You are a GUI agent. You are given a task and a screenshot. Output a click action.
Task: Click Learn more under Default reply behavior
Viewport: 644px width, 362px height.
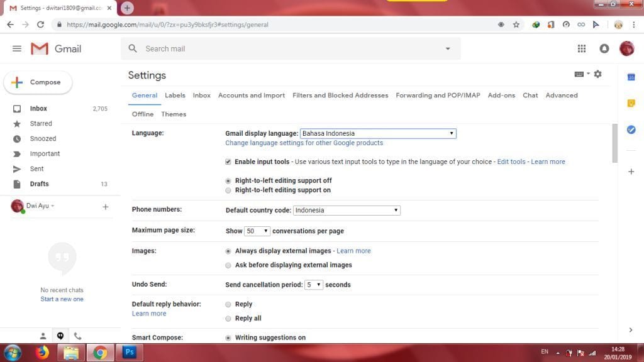(x=149, y=314)
